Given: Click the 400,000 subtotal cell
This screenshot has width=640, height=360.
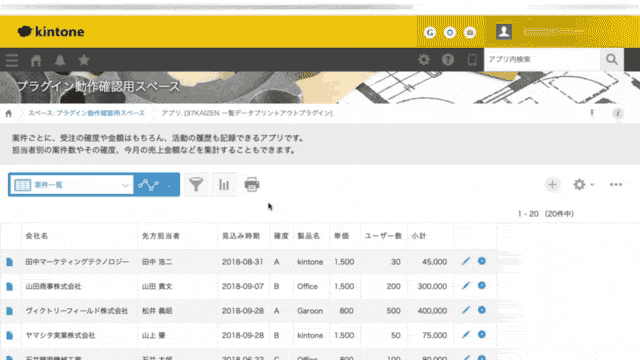Looking at the screenshot, I should pos(432,311).
